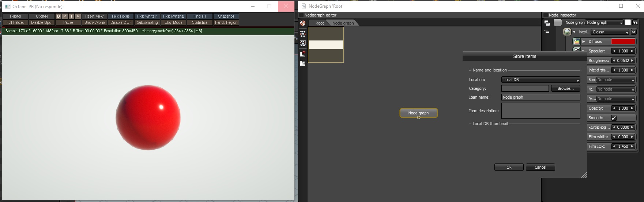Toggle the Node inspector panel header checkbox
Viewport: 644px width, 202px height.
coord(546,15)
